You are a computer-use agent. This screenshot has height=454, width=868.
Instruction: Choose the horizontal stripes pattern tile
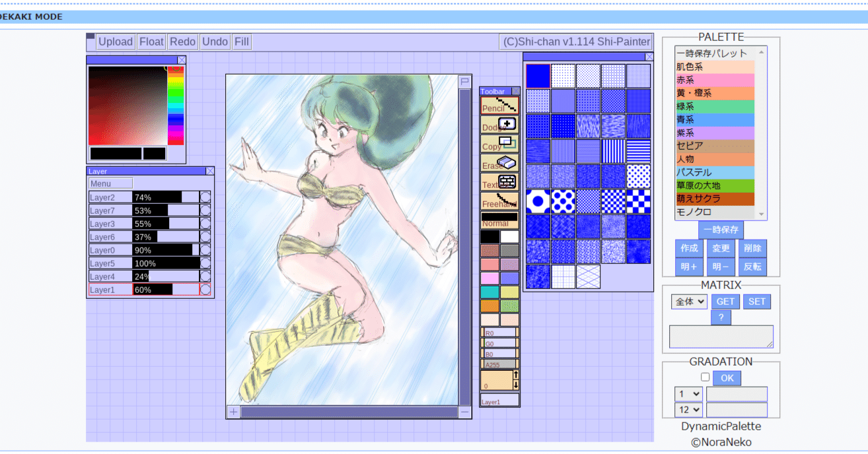(638, 151)
